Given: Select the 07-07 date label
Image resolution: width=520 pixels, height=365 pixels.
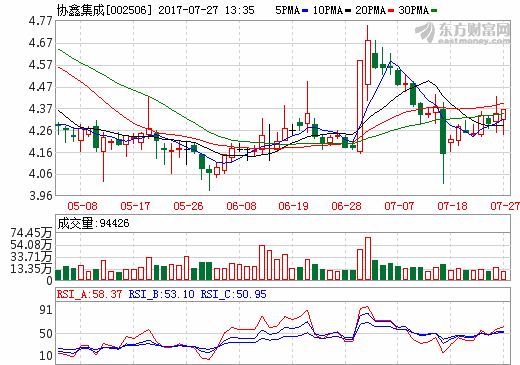Looking at the screenshot, I should [399, 206].
